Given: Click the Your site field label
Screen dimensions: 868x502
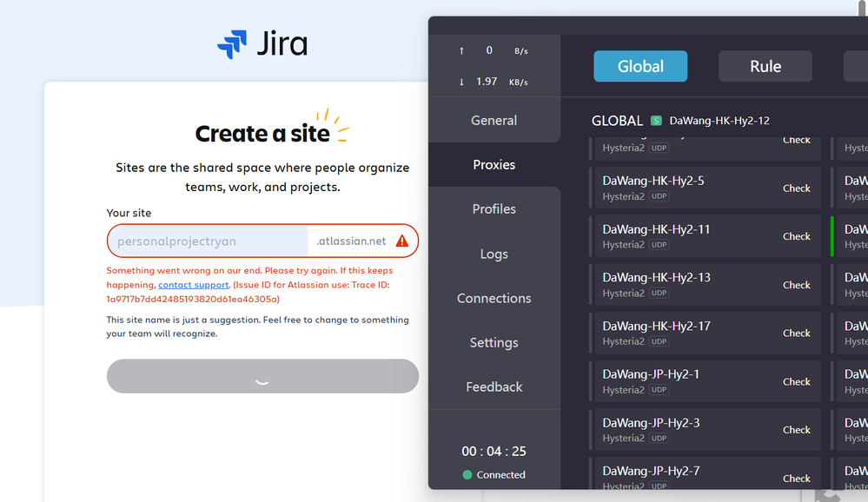Looking at the screenshot, I should point(129,213).
